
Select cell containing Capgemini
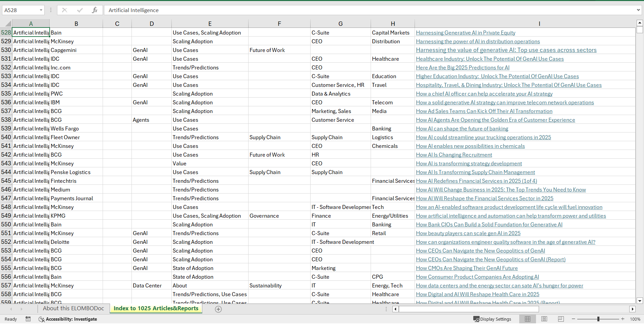point(76,50)
